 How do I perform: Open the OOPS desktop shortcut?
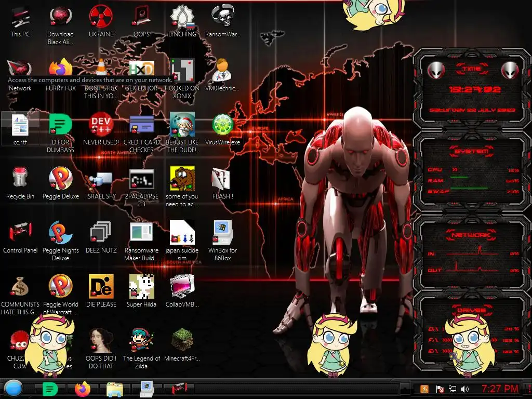pyautogui.click(x=141, y=22)
